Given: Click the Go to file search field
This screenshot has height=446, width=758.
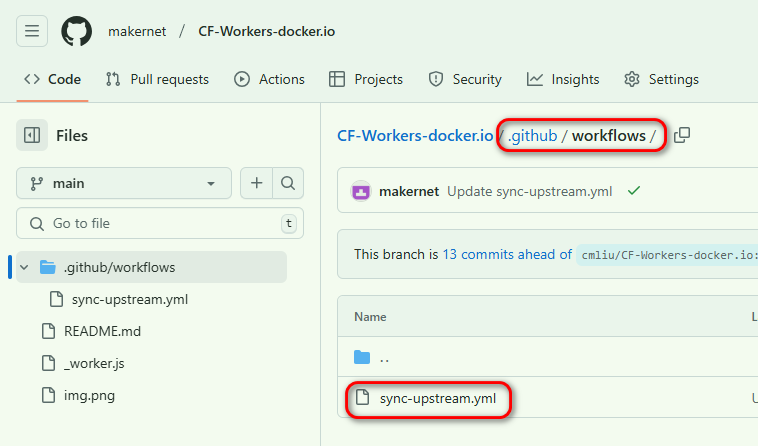Looking at the screenshot, I should 160,223.
